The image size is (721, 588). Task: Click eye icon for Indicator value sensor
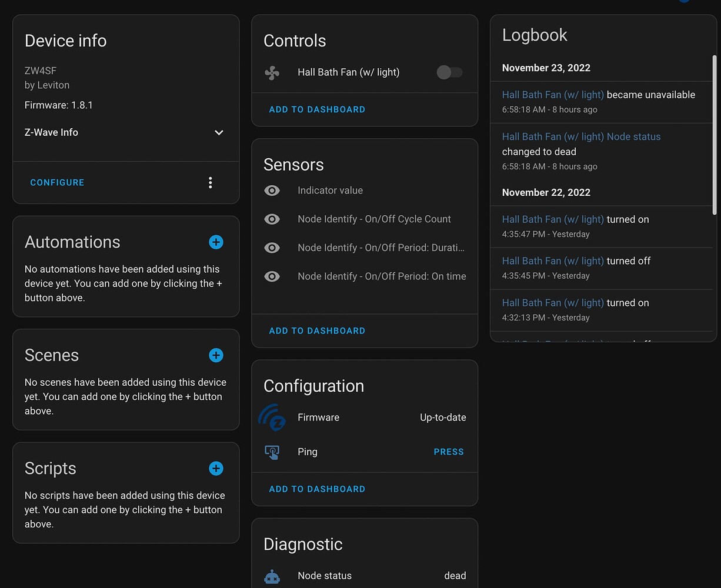click(272, 191)
